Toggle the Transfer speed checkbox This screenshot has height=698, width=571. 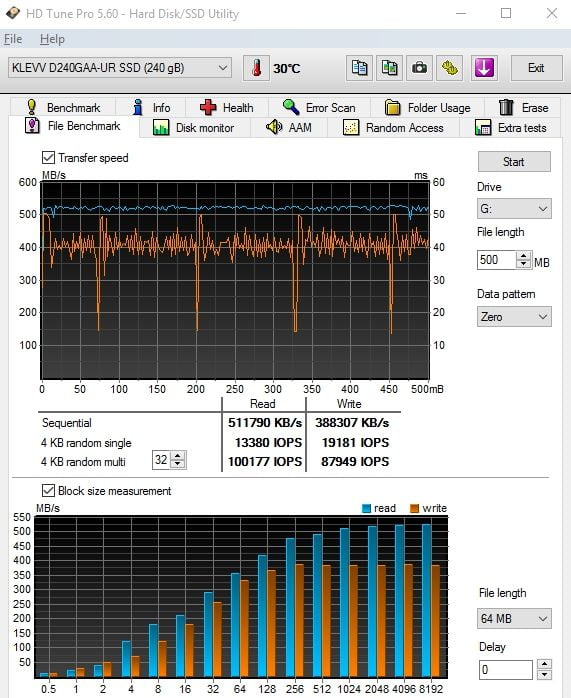[x=48, y=158]
